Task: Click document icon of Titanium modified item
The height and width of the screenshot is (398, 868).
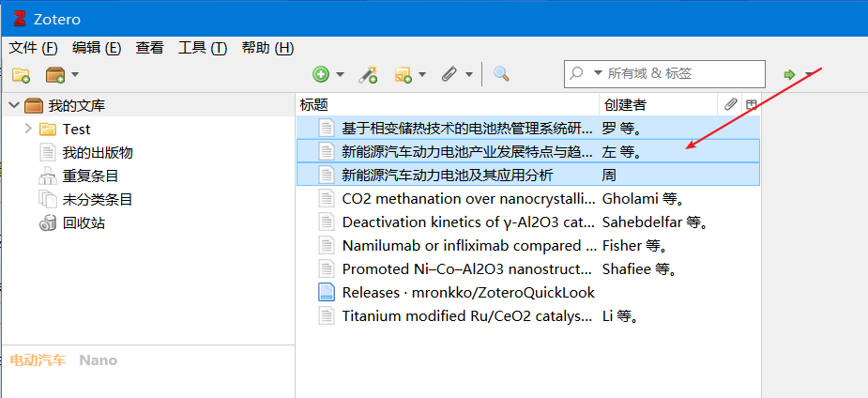Action: [x=327, y=316]
